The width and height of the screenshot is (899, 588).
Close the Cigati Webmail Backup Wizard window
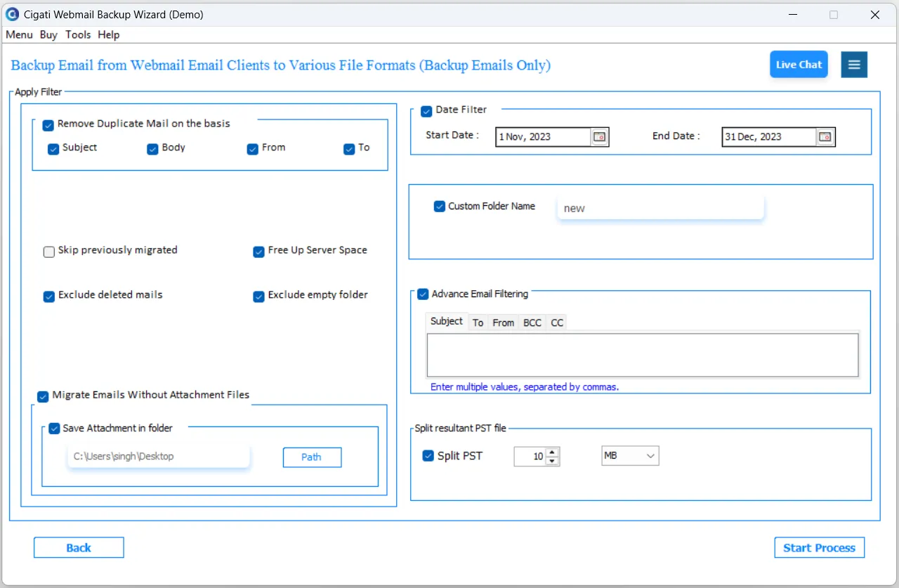pyautogui.click(x=875, y=15)
